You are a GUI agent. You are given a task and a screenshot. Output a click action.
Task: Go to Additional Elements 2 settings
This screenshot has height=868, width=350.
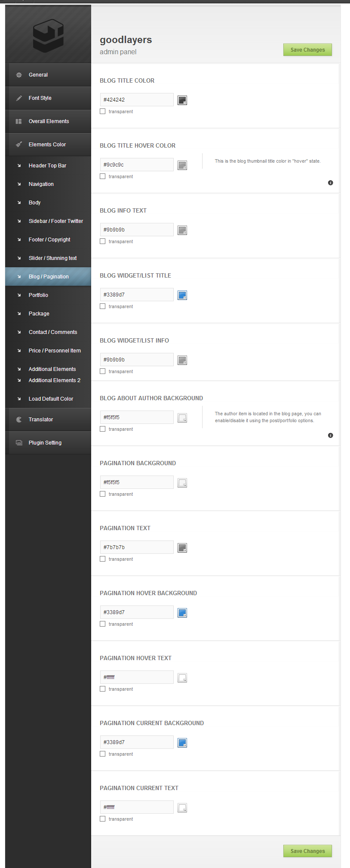54,380
